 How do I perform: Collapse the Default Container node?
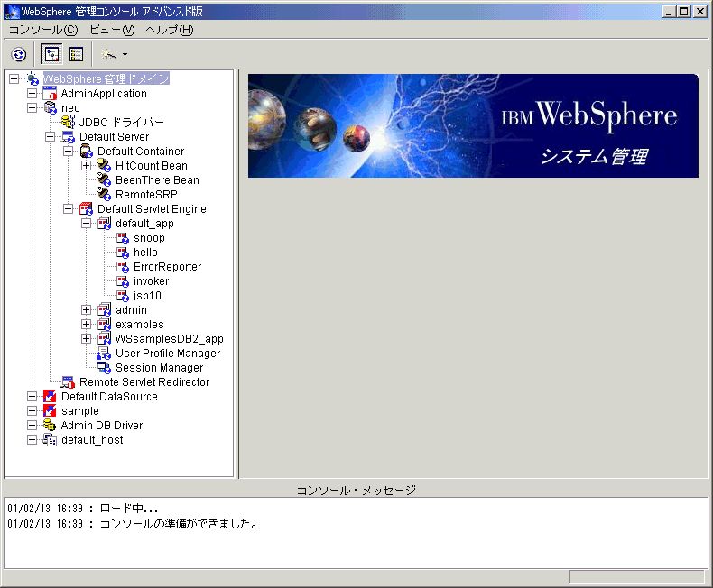point(69,152)
